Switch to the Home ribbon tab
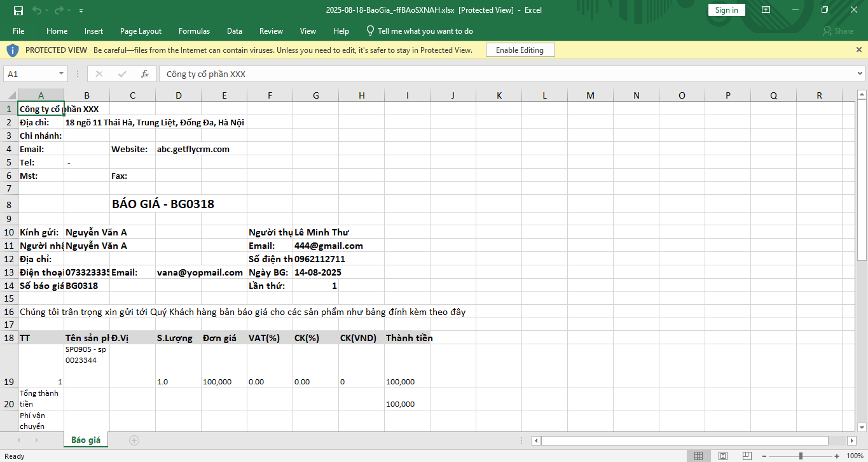 click(x=57, y=31)
